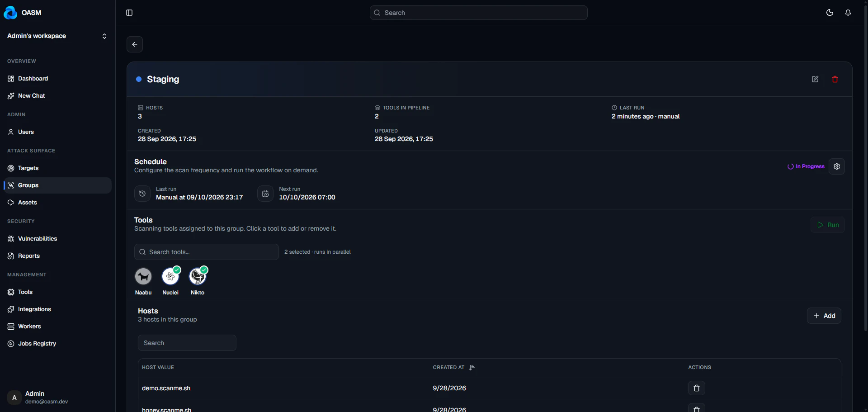
Task: Click the Next run calendar icon
Action: [x=265, y=194]
